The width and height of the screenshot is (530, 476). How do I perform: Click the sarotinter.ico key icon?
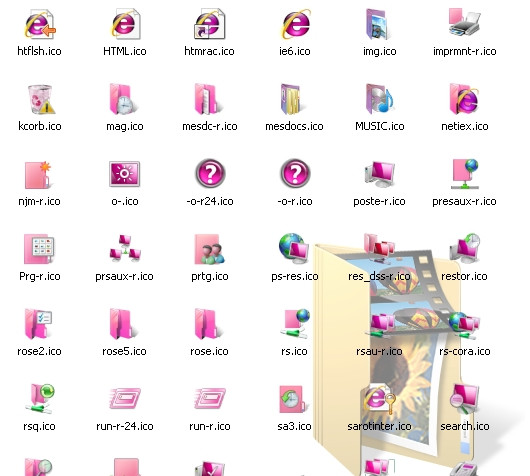click(x=379, y=399)
